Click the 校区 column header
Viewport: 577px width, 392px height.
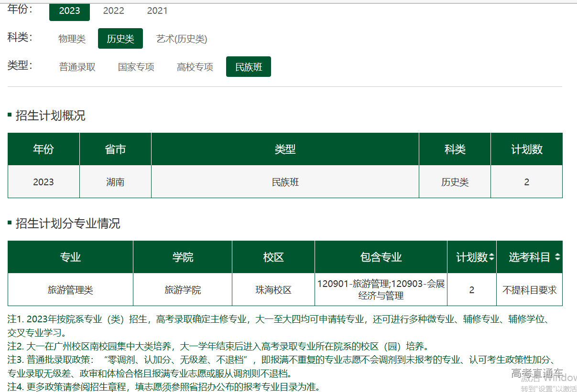click(273, 257)
